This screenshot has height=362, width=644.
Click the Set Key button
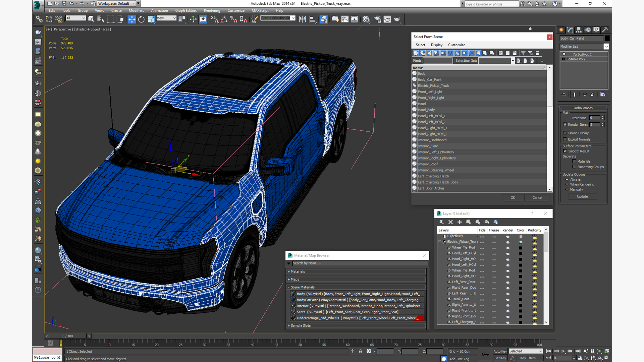pos(500,358)
